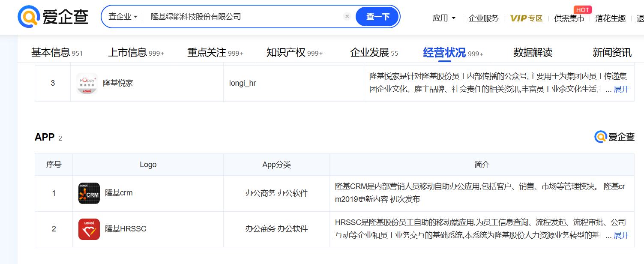This screenshot has height=264, width=644.
Task: Open the 供需集市 link
Action: point(569,18)
